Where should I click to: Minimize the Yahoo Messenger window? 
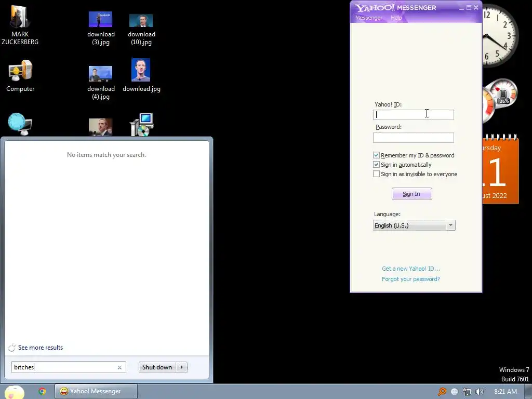pyautogui.click(x=461, y=8)
